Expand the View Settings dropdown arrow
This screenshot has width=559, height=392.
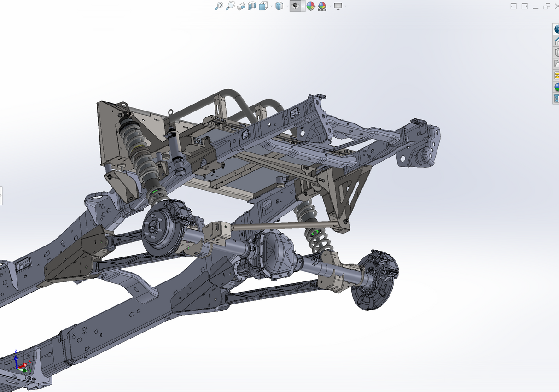345,6
